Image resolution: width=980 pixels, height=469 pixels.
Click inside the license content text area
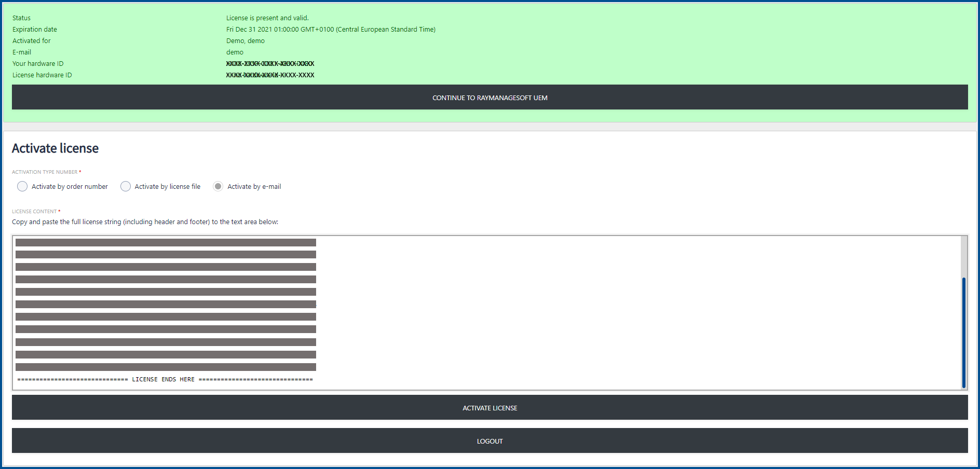(623, 311)
